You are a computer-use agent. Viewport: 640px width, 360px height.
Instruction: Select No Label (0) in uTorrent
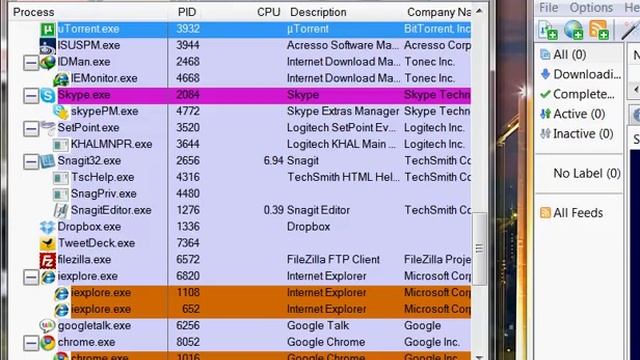click(587, 173)
